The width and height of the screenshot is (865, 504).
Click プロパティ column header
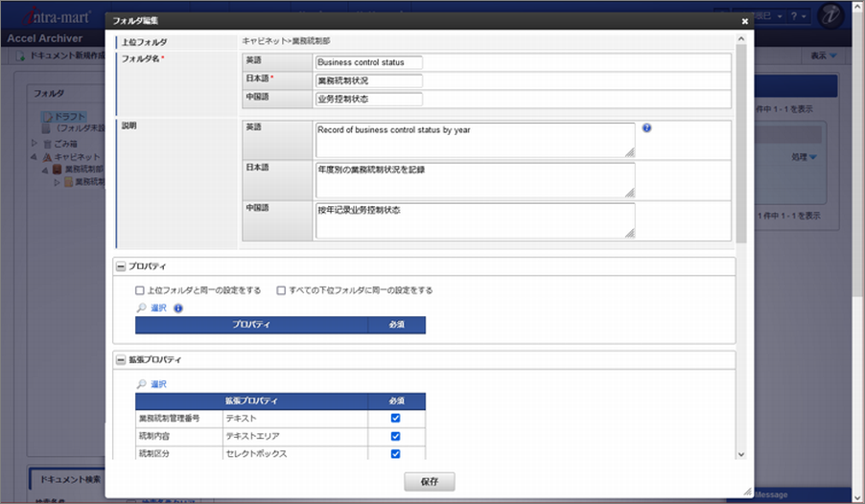251,325
